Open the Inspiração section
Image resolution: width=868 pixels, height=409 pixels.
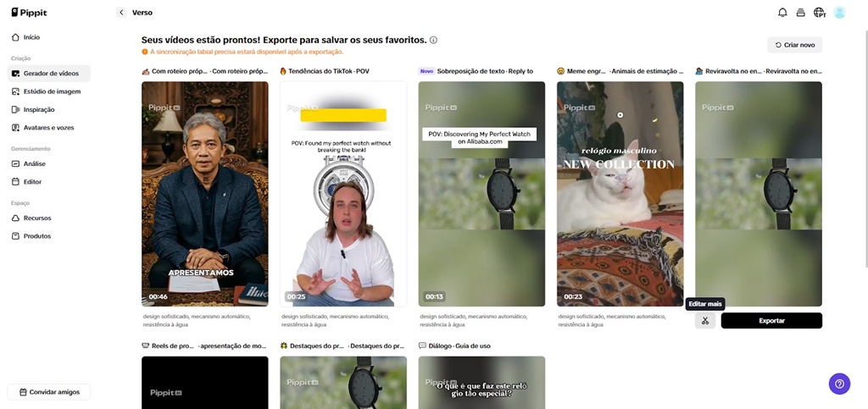[39, 109]
